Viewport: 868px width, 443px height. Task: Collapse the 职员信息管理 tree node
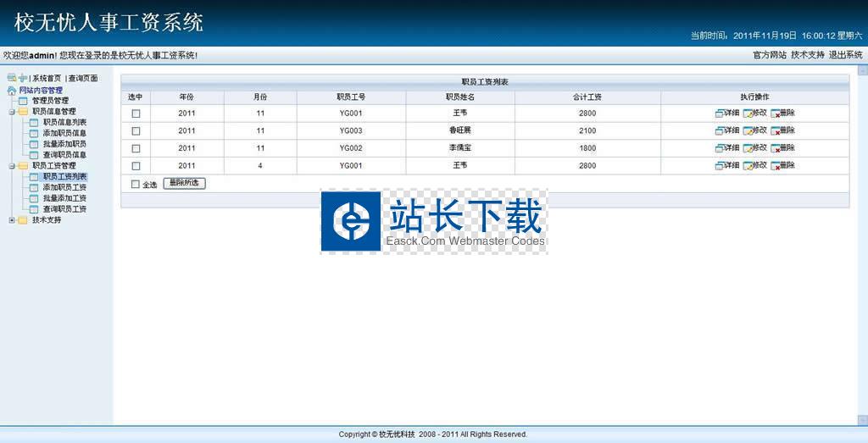click(x=12, y=112)
